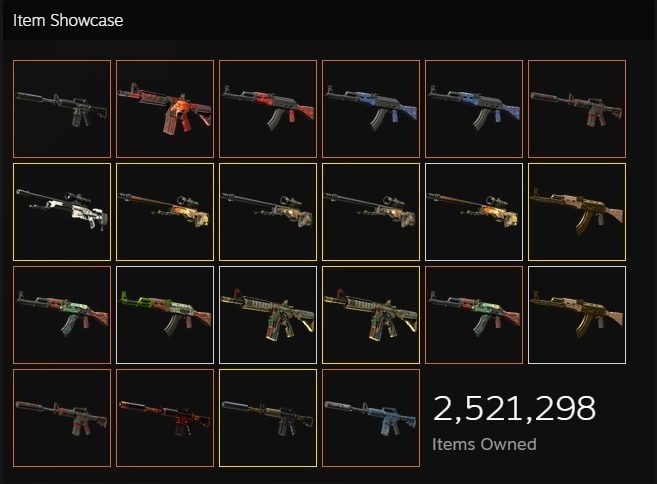The height and width of the screenshot is (484, 657).
Task: Open the Dragon Lore AWP with white border
Action: tap(474, 212)
